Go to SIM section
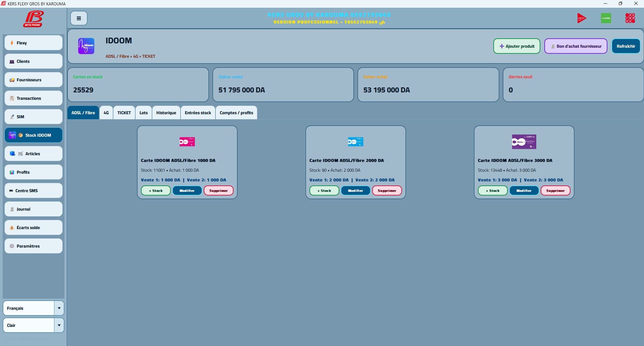This screenshot has width=644, height=346. click(34, 117)
